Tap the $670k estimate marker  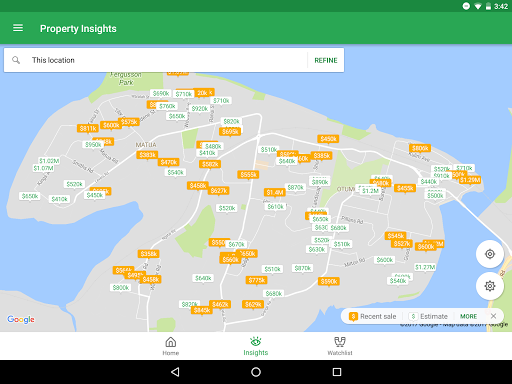tap(236, 245)
